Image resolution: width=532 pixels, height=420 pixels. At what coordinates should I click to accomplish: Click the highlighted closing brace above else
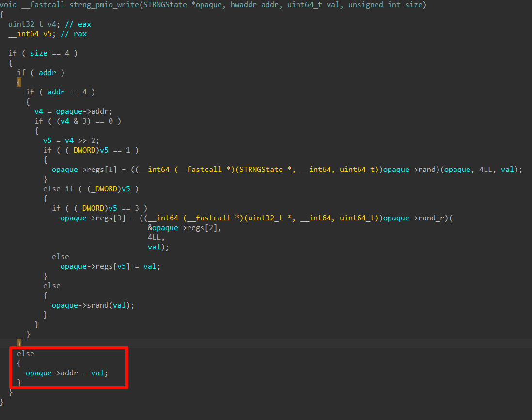[19, 343]
